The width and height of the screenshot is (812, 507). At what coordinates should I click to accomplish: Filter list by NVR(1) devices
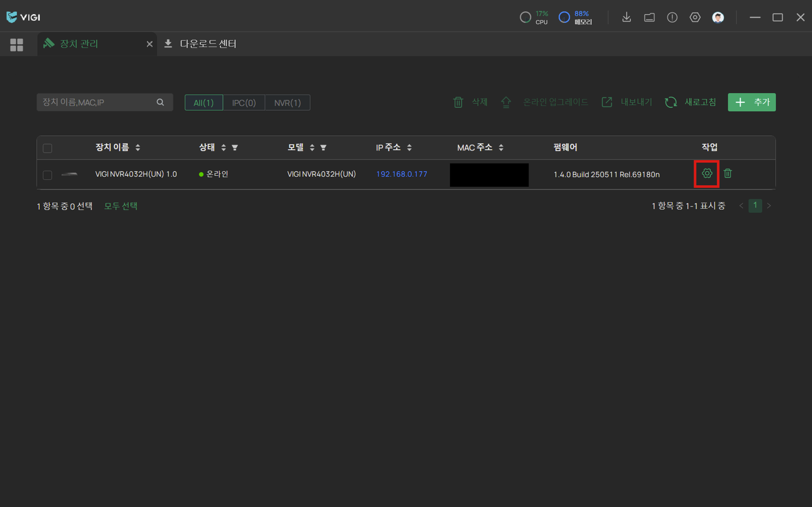click(287, 103)
